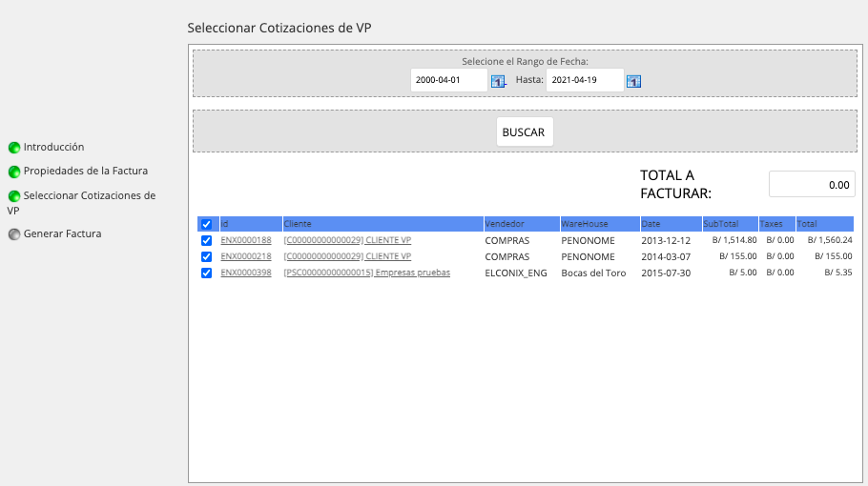Click COMPRAS in row ENX0000218
The height and width of the screenshot is (486, 868).
coord(507,256)
